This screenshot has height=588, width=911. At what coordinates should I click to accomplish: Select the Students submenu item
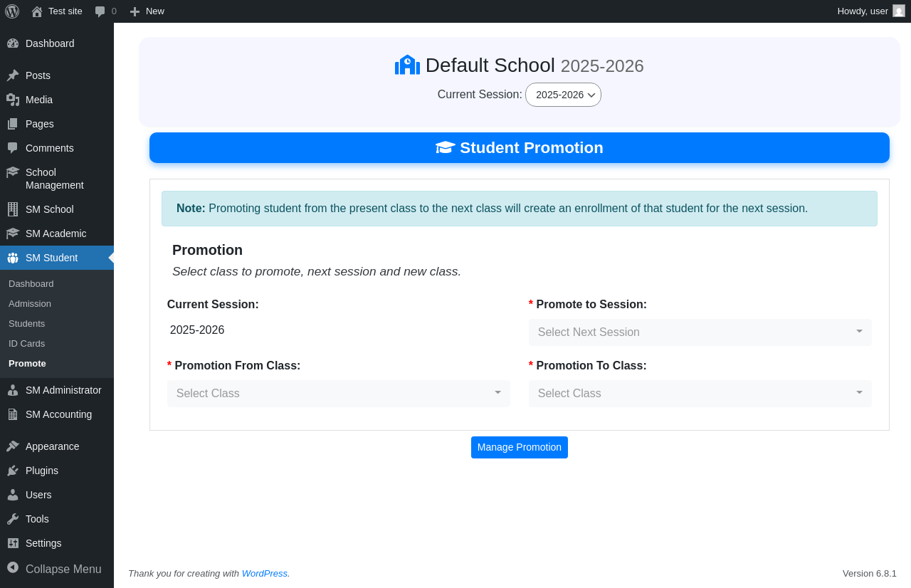(x=26, y=323)
